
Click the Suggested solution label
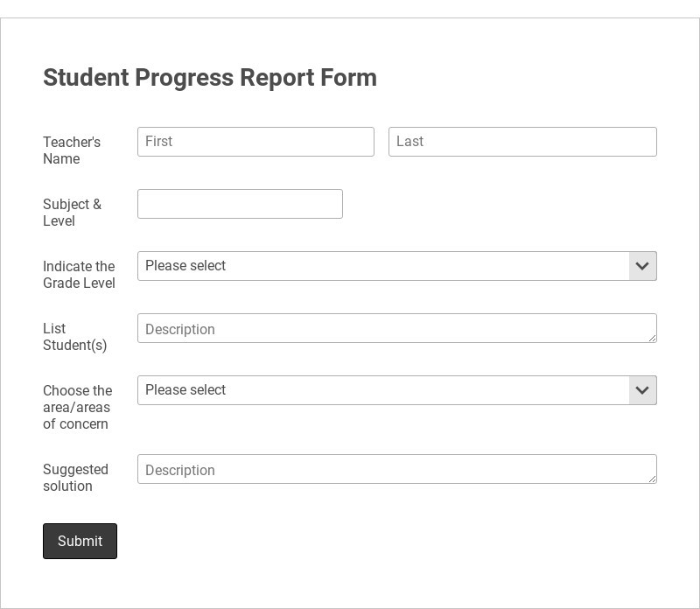75,478
